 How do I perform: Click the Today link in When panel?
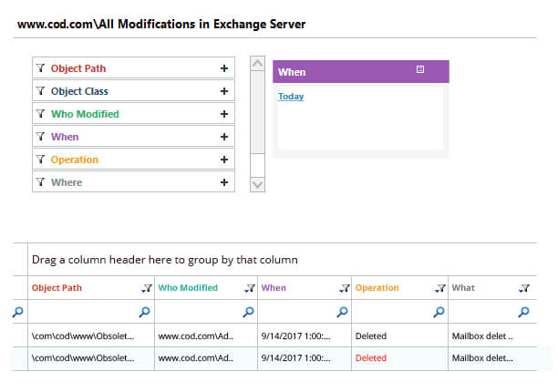291,97
